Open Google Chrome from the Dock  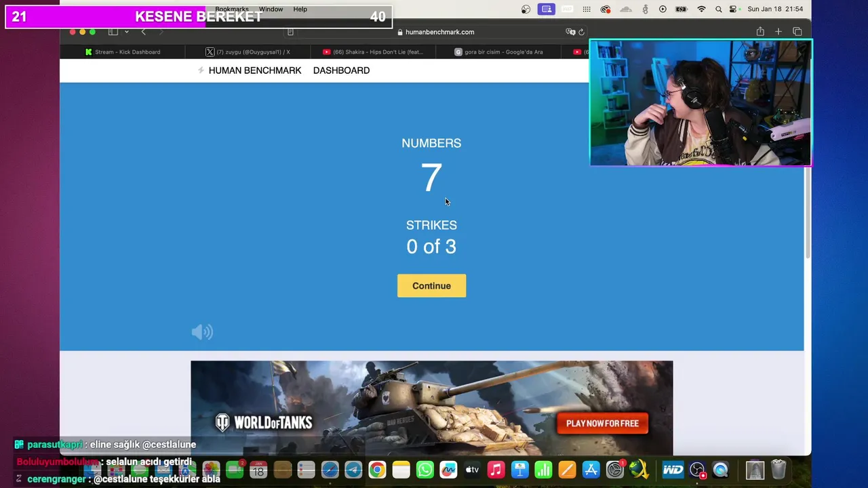pos(377,470)
